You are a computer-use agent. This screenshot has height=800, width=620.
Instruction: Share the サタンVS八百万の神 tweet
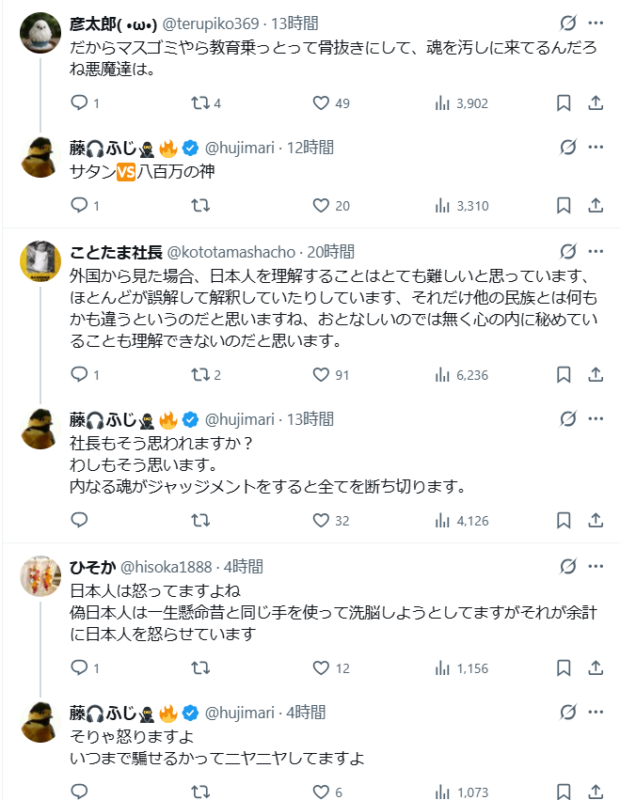tap(595, 206)
